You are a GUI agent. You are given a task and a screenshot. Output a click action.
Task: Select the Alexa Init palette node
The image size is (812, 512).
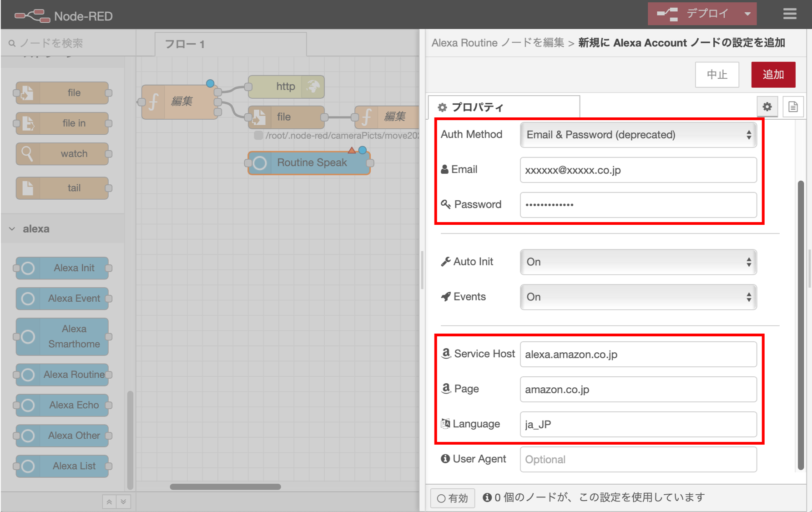click(63, 268)
